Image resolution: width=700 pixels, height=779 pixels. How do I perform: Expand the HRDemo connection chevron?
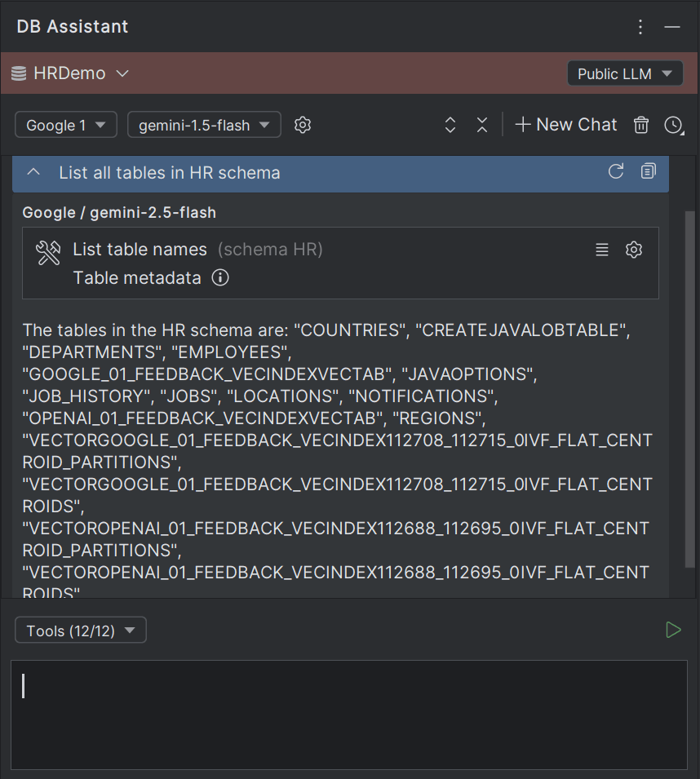[122, 73]
